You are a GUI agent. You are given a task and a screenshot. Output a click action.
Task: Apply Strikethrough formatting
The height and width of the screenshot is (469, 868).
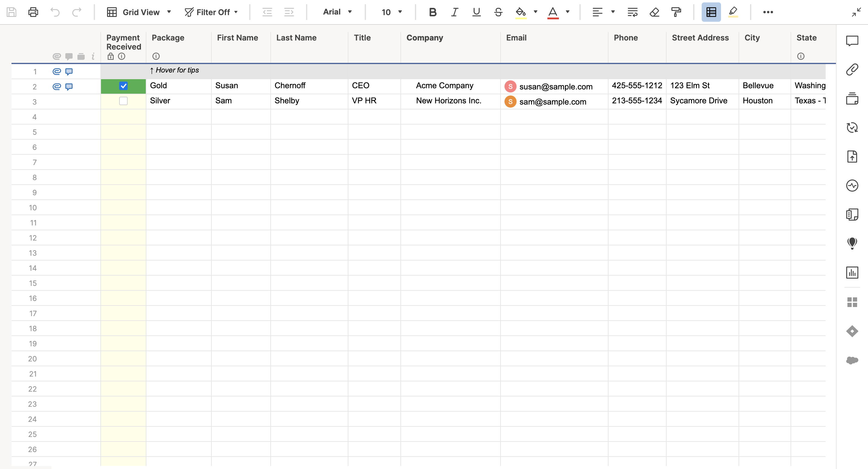[498, 12]
